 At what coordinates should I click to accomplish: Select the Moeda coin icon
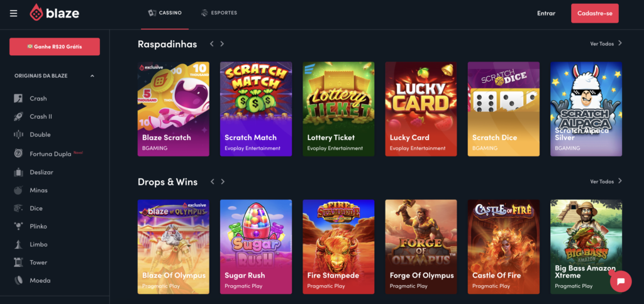(18, 281)
